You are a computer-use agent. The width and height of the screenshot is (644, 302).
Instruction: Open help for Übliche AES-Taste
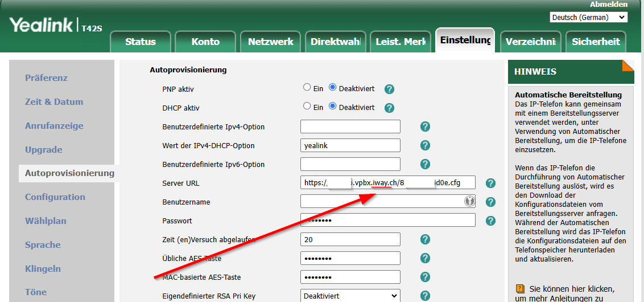(x=425, y=258)
